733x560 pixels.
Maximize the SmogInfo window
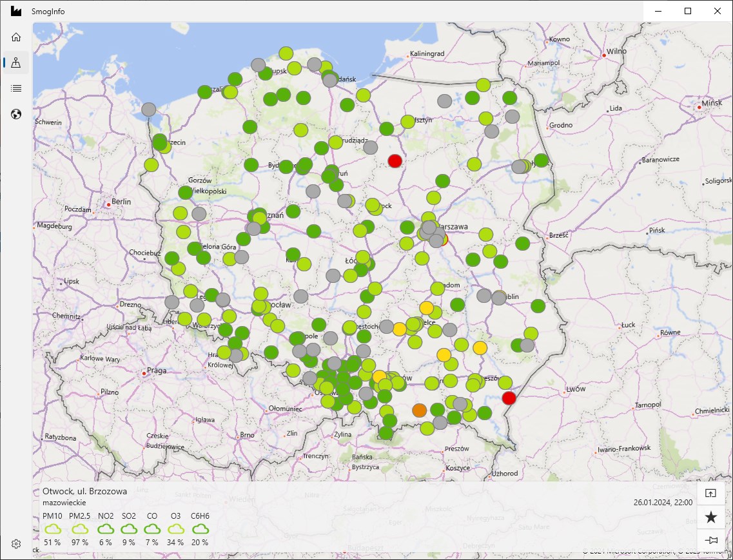click(688, 11)
